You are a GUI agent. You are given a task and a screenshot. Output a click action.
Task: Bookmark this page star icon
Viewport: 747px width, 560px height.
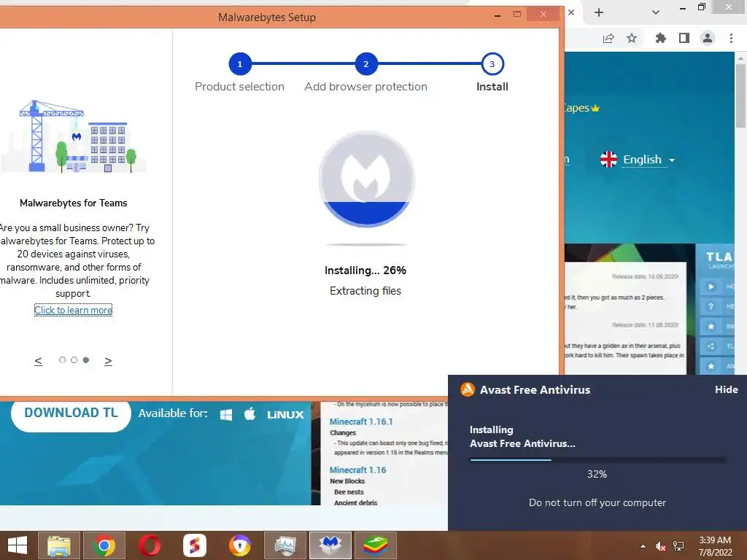coord(632,38)
